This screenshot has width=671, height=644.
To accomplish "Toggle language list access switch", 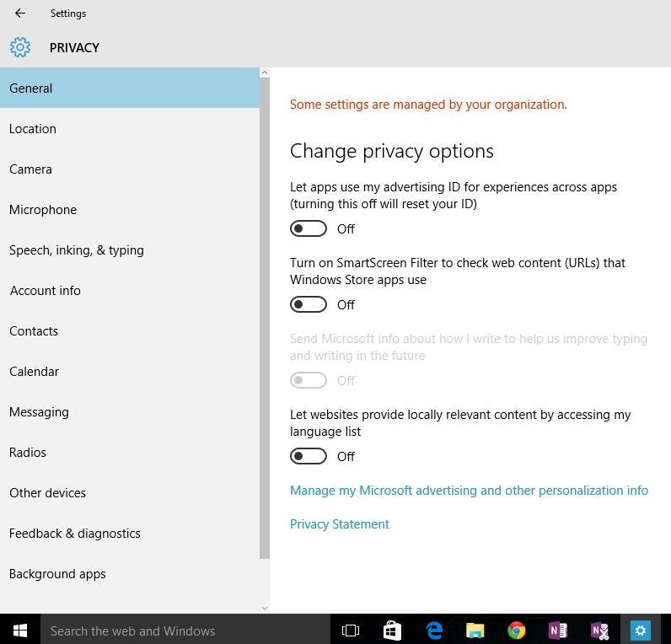I will click(x=309, y=456).
